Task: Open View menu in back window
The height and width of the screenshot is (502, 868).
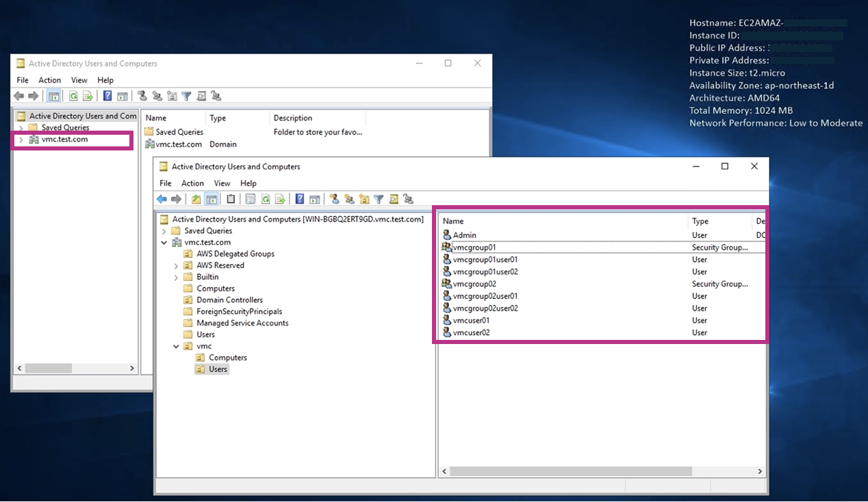Action: [x=79, y=80]
